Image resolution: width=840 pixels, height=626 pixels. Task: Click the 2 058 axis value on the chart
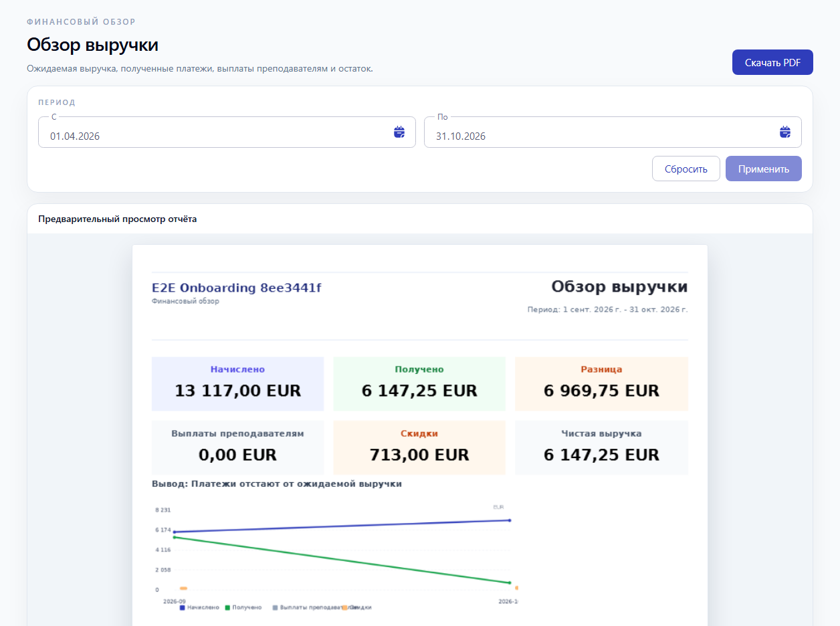tap(163, 570)
